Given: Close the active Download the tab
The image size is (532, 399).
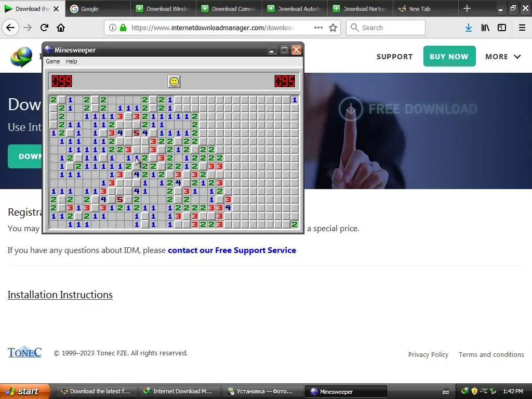Looking at the screenshot, I should coord(56,9).
